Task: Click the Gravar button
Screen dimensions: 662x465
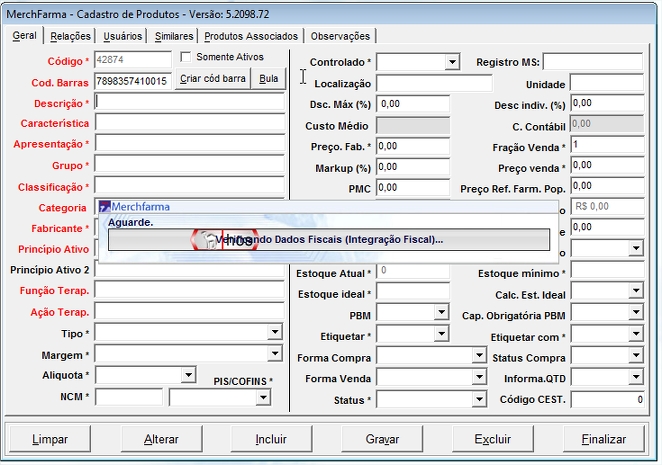Action: [382, 439]
